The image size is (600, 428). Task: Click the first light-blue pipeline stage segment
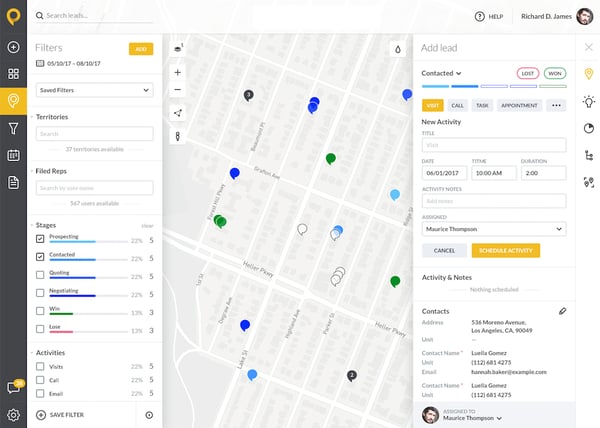tap(435, 86)
